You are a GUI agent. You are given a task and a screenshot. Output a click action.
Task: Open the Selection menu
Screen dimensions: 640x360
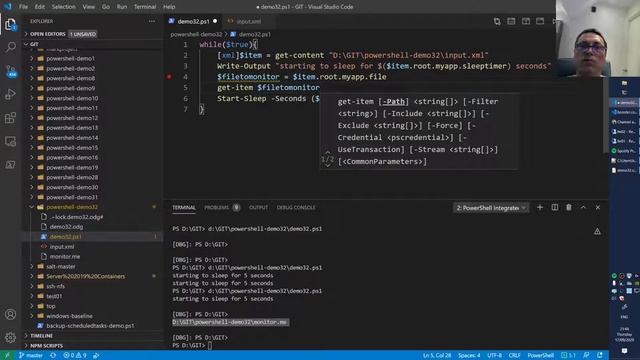point(63,7)
